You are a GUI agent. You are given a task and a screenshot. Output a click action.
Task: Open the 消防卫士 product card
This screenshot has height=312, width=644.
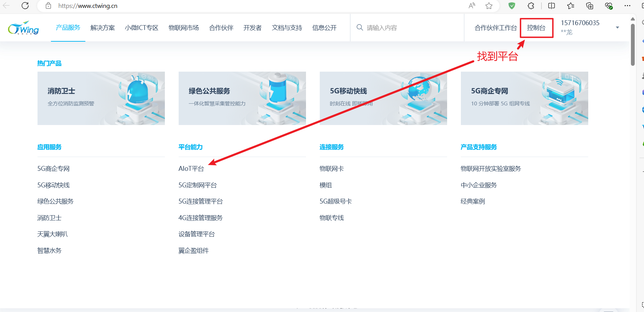pyautogui.click(x=101, y=98)
